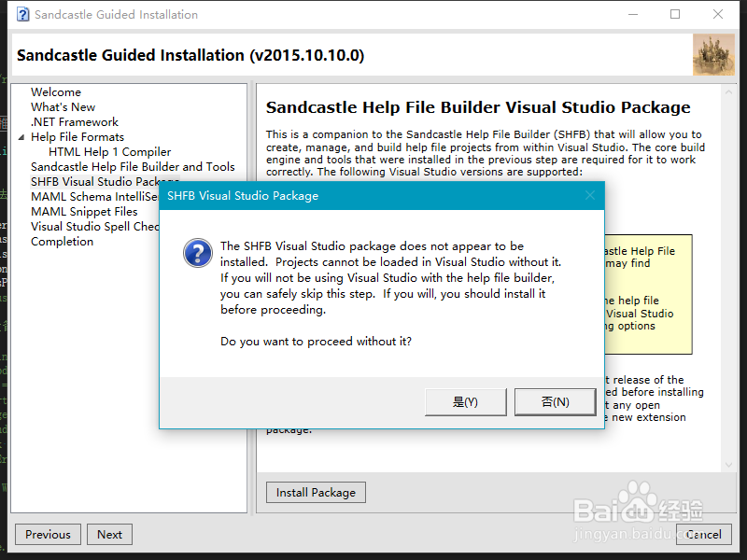The image size is (747, 560).
Task: Click the Next navigation button
Action: tap(109, 534)
